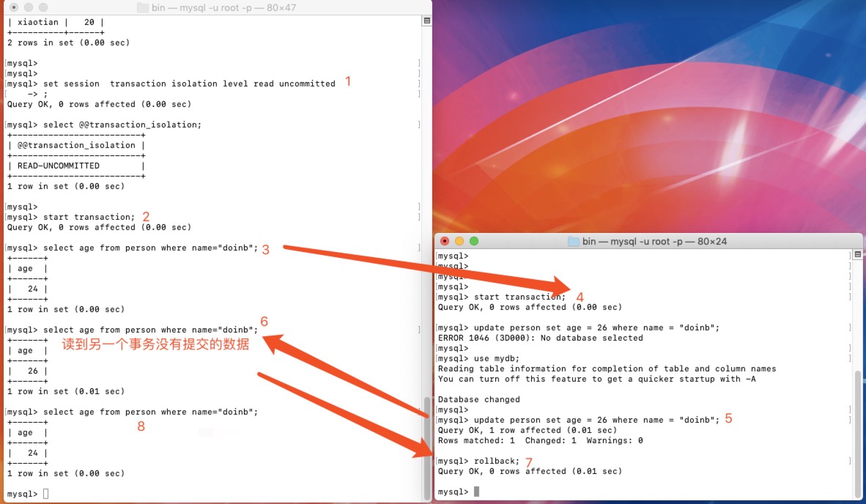Image resolution: width=866 pixels, height=504 pixels.
Task: Close the 80×47 mysql terminal window
Action: pos(14,7)
